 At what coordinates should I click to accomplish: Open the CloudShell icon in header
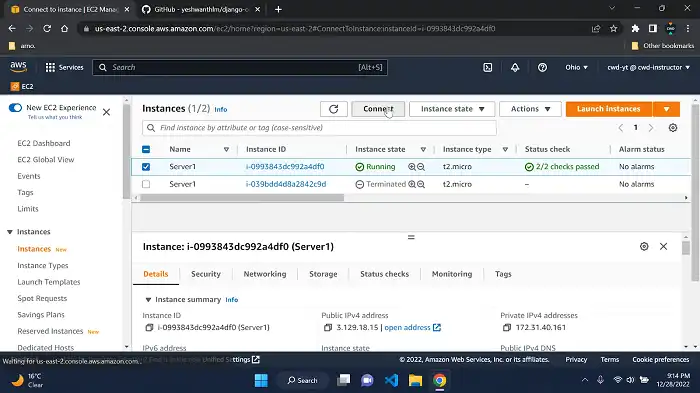click(x=488, y=67)
